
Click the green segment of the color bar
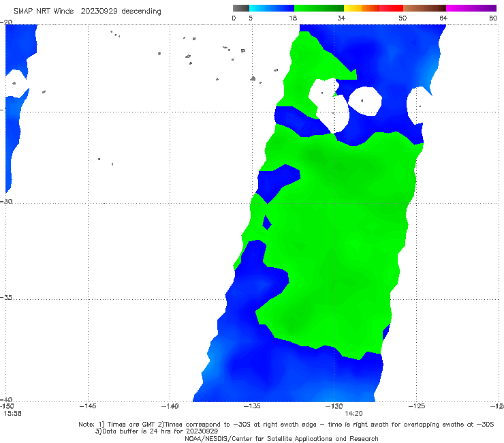[x=319, y=8]
